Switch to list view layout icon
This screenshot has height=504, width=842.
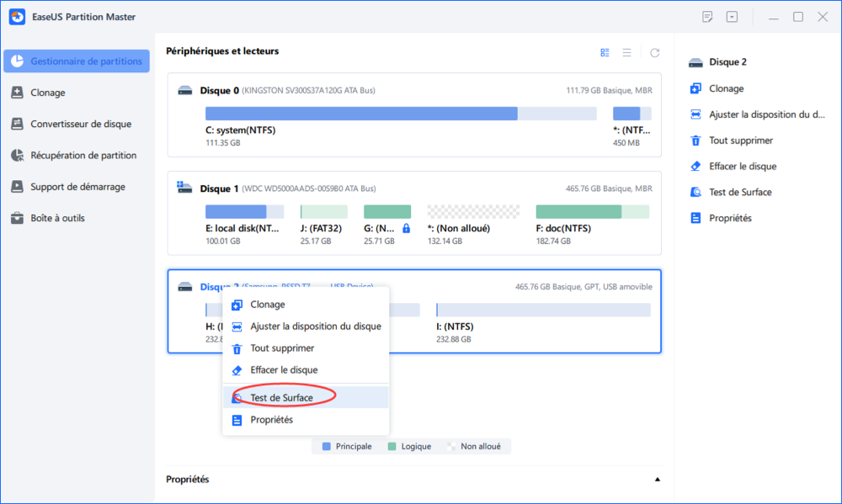click(626, 52)
